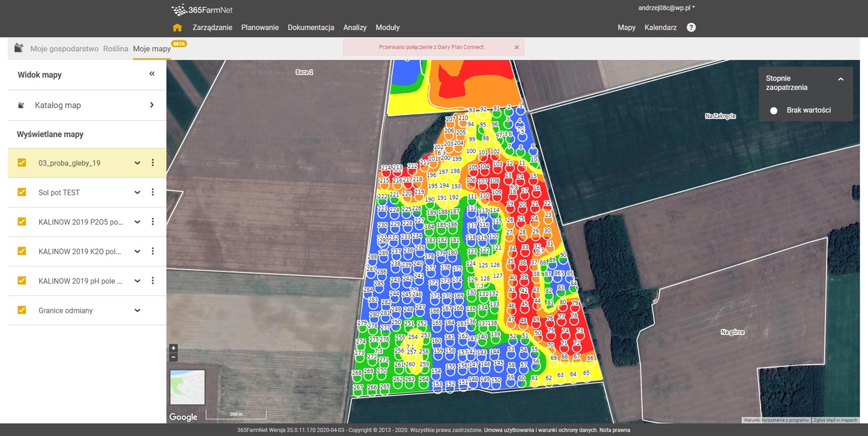Image resolution: width=868 pixels, height=436 pixels.
Task: Click the 365FarmNet logo
Action: point(202,10)
